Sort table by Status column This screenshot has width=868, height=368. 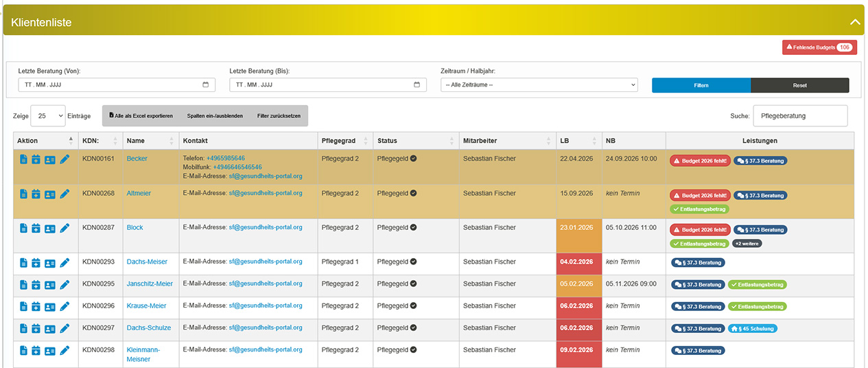pos(416,141)
